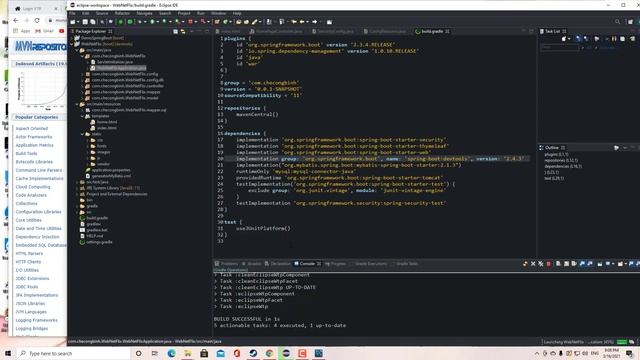The image size is (640, 360).
Task: Navigate back with the yellow left arrow
Action: click(302, 22)
